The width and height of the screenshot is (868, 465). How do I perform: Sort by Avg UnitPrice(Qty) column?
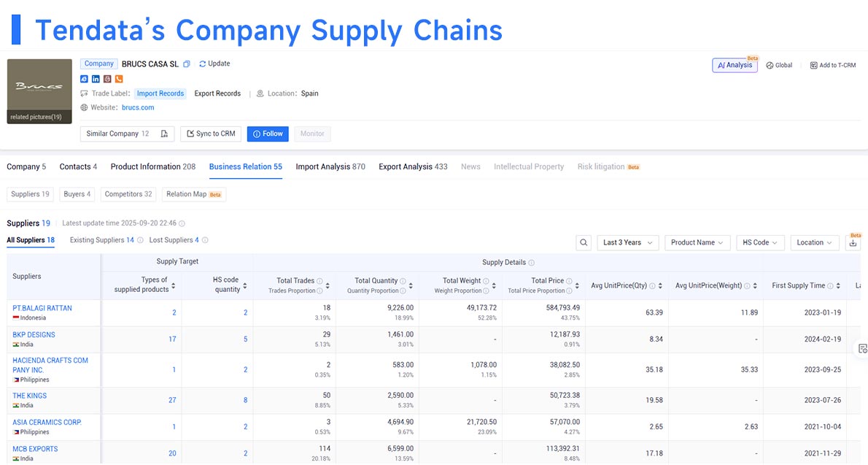point(660,285)
